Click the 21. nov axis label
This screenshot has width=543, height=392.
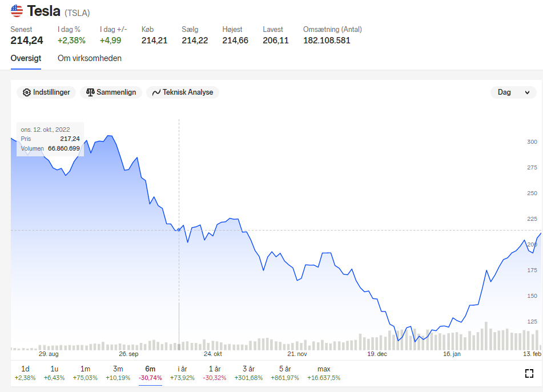pyautogui.click(x=297, y=354)
